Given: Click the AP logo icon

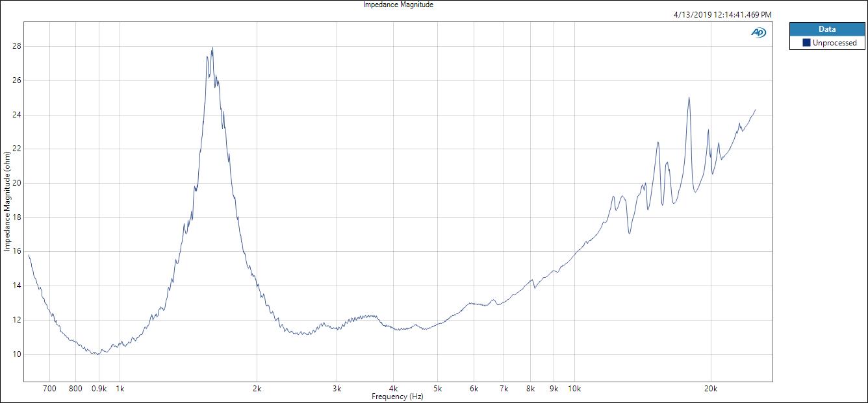Looking at the screenshot, I should coord(758,32).
